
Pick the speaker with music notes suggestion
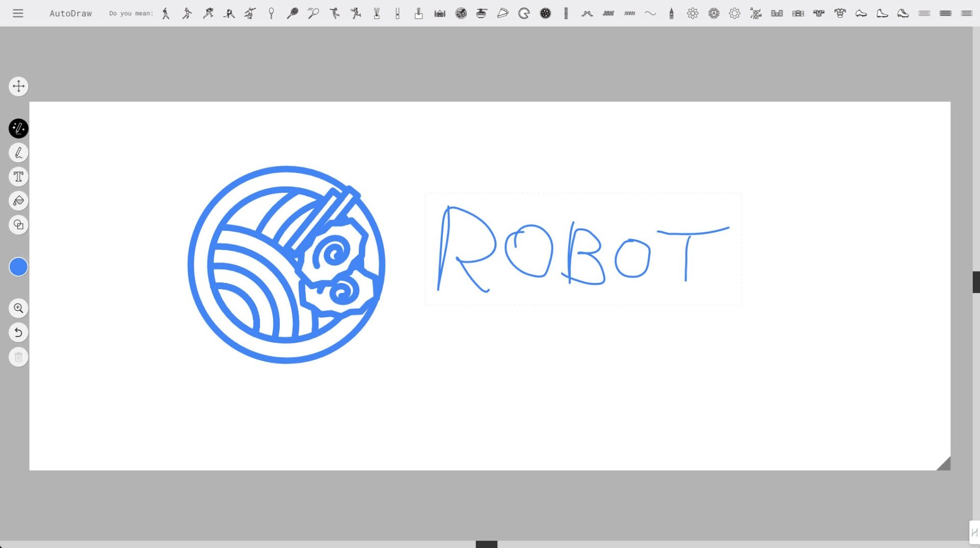point(756,13)
